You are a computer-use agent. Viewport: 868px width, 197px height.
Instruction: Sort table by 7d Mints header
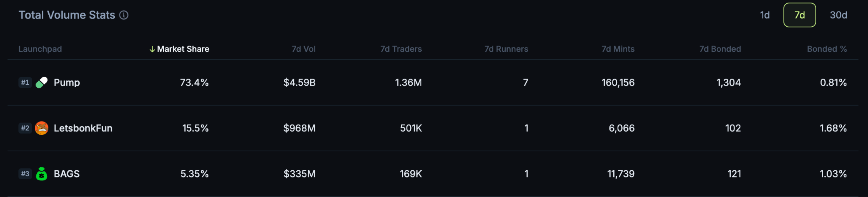tap(618, 49)
